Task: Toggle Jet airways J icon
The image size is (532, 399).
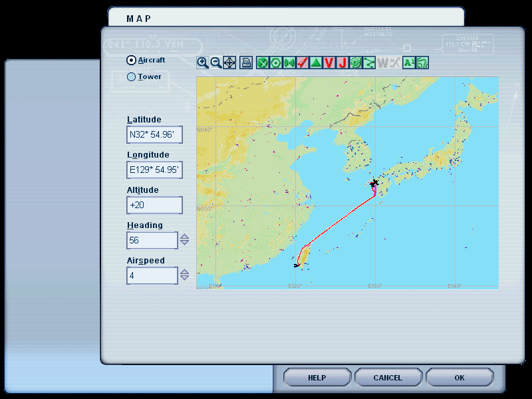Action: [342, 63]
